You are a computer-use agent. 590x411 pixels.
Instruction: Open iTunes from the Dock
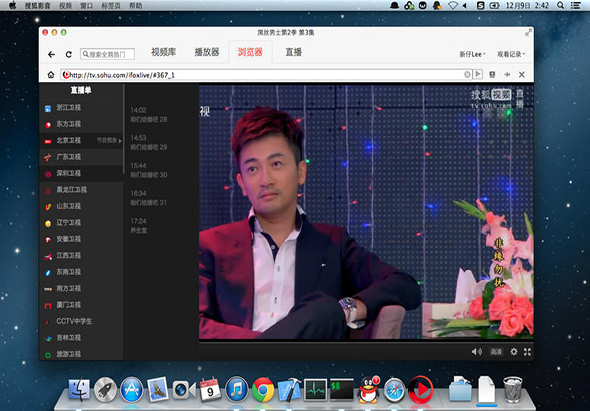coord(237,390)
